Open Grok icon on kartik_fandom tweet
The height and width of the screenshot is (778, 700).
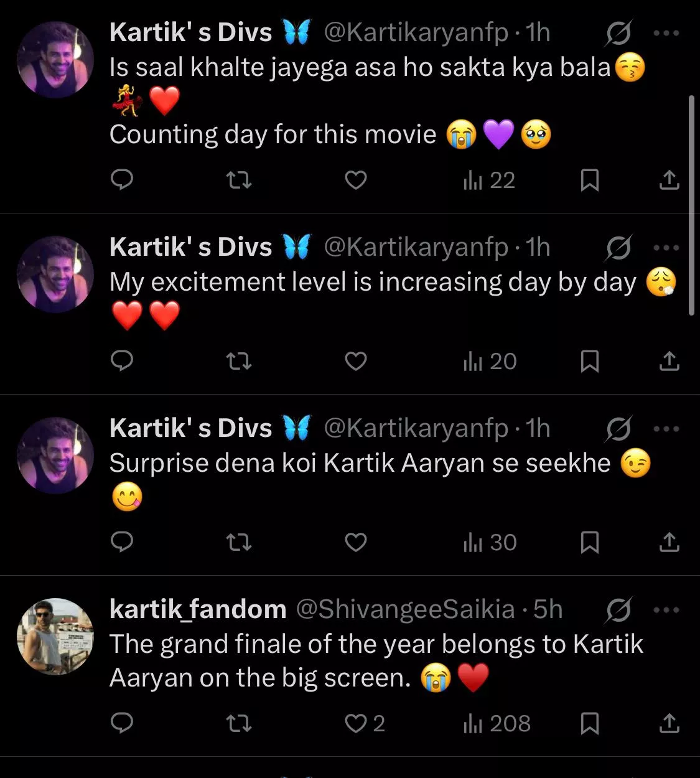coord(618,610)
